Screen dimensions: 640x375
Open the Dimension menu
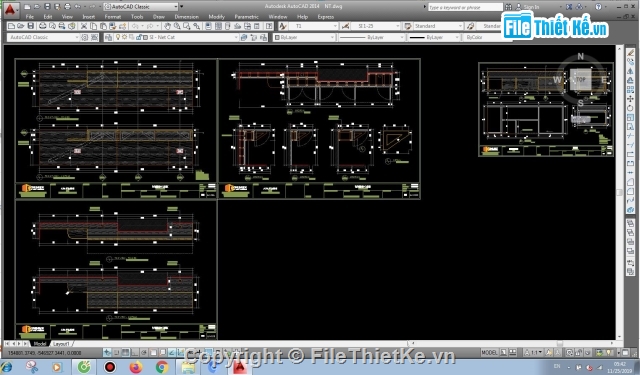(x=187, y=17)
